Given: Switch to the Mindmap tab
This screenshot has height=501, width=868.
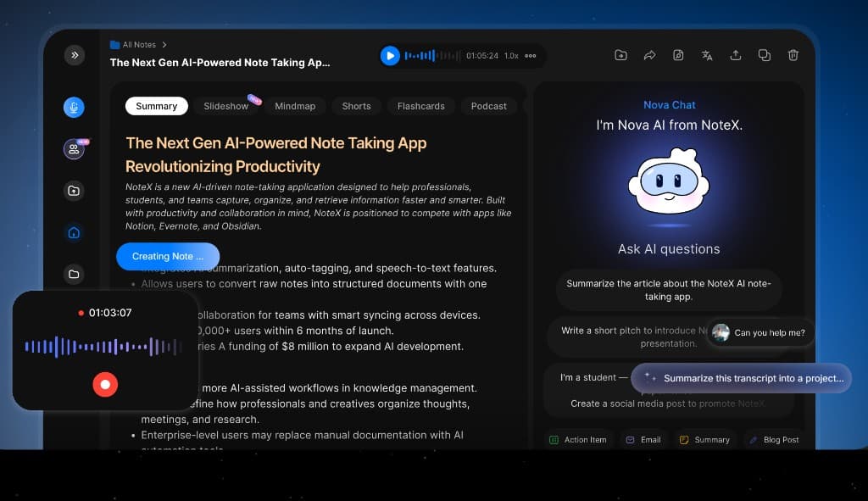Looking at the screenshot, I should click(x=295, y=106).
